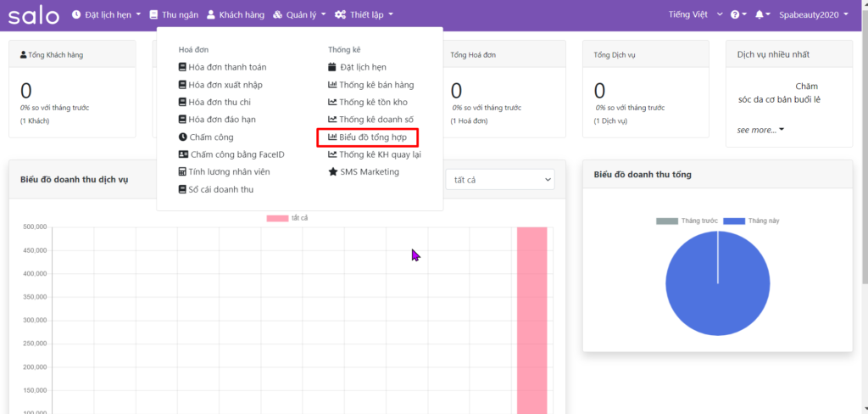Click 'Biểu đồ doanh thu tổng' heading
868x414 pixels.
pos(643,175)
